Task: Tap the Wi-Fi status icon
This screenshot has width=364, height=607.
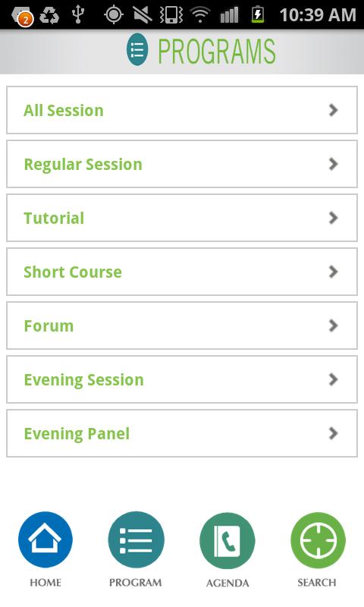Action: (200, 14)
